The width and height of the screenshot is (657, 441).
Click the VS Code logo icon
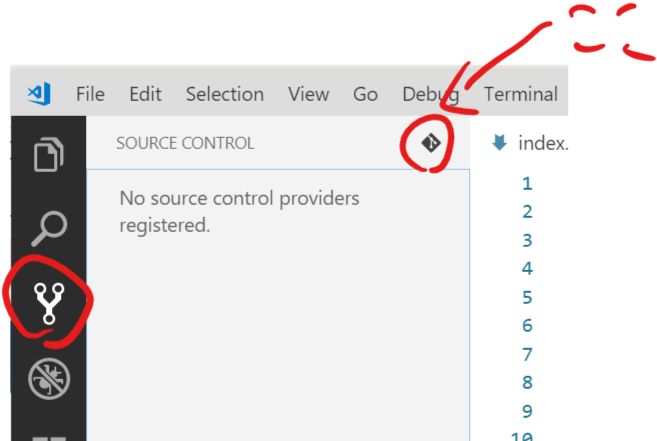click(40, 94)
